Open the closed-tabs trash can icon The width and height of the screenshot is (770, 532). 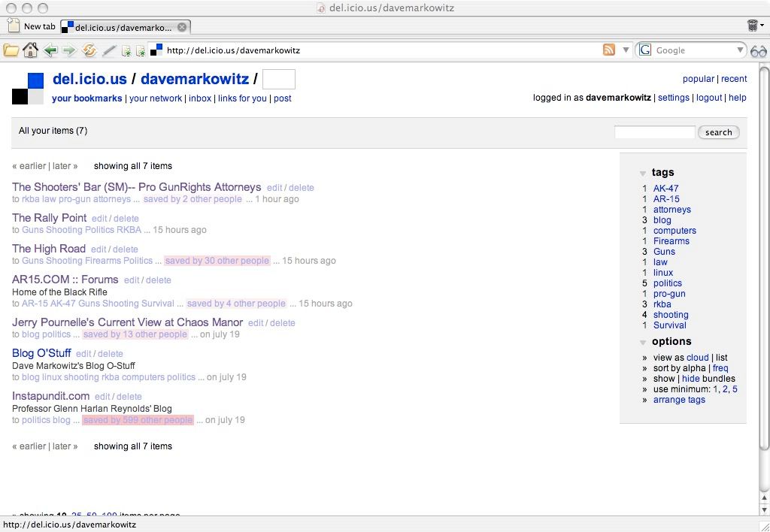(x=752, y=26)
